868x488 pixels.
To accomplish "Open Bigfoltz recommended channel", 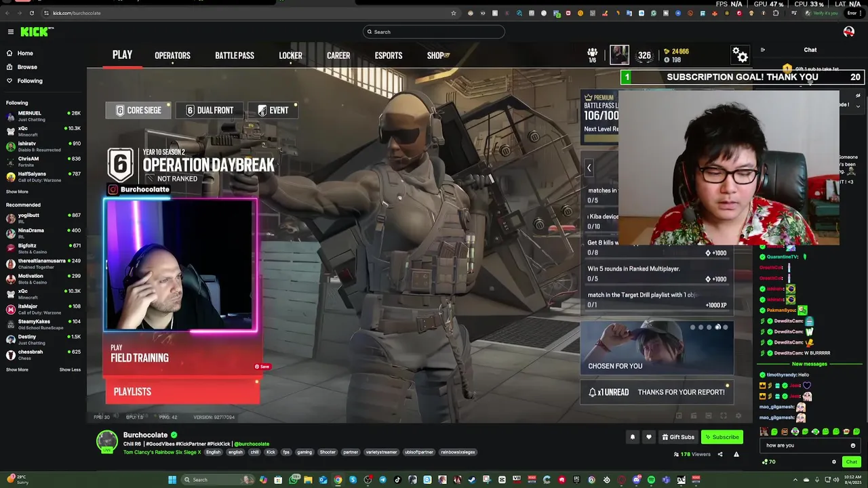I will point(43,248).
